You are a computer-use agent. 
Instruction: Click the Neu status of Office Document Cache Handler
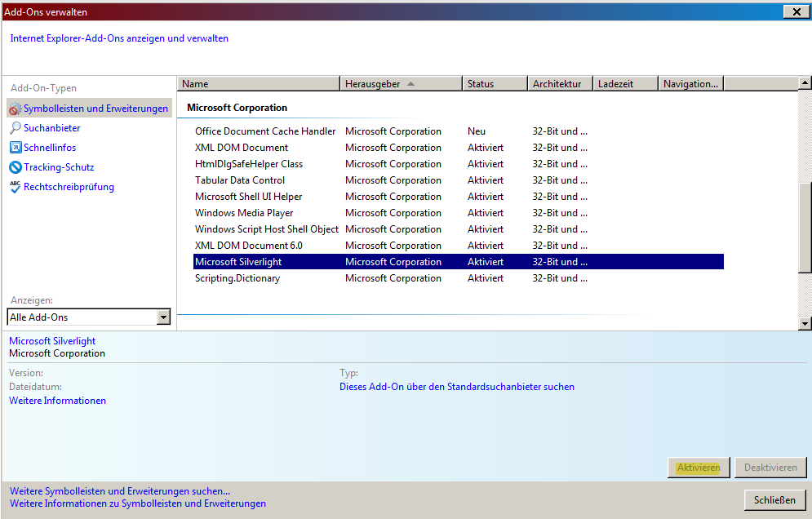click(477, 131)
